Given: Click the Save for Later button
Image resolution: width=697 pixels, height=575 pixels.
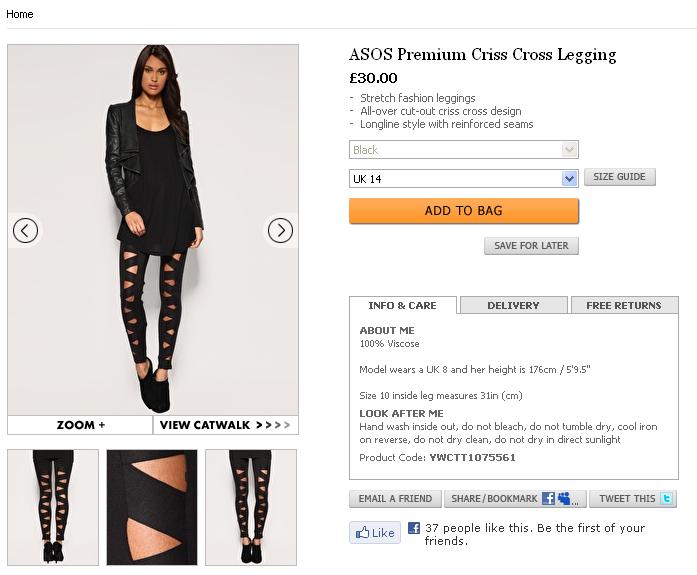Looking at the screenshot, I should click(x=531, y=246).
